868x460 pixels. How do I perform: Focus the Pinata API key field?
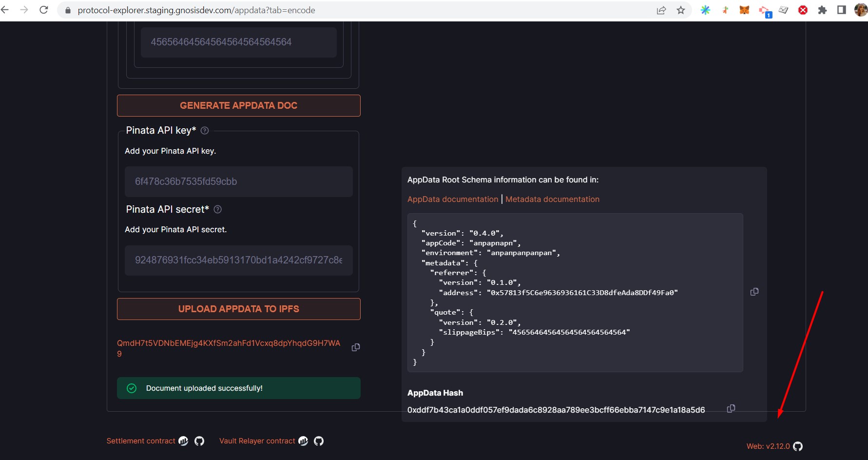coord(239,181)
